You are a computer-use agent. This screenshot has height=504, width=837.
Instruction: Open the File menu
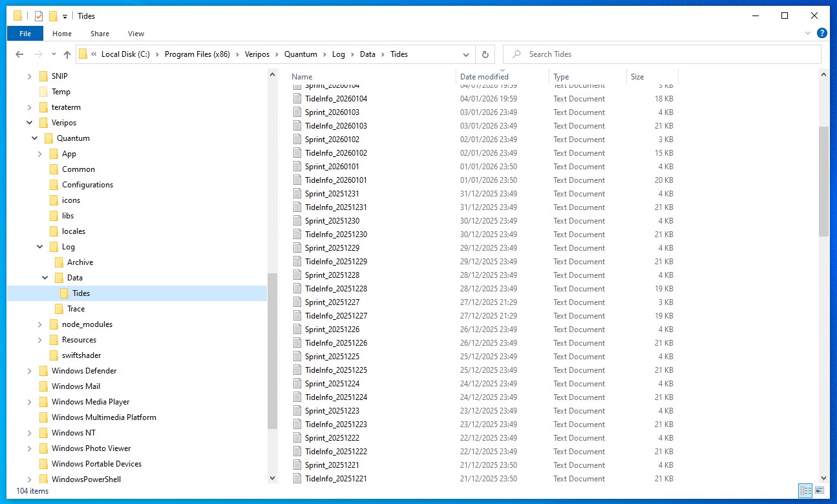pyautogui.click(x=25, y=34)
